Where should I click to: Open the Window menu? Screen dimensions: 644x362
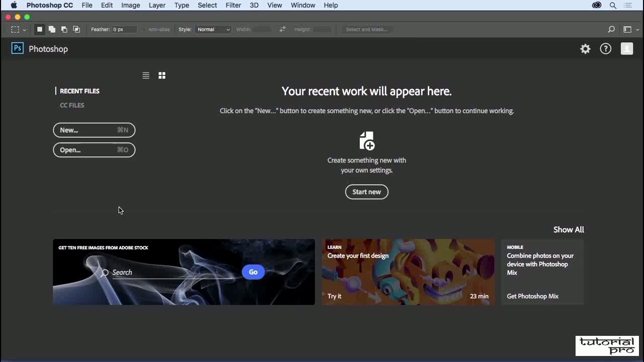[x=303, y=5]
